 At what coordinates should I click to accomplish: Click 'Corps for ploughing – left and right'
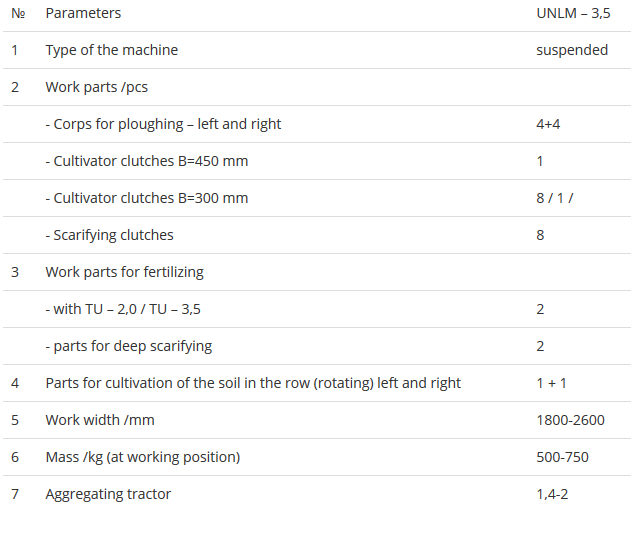163,124
